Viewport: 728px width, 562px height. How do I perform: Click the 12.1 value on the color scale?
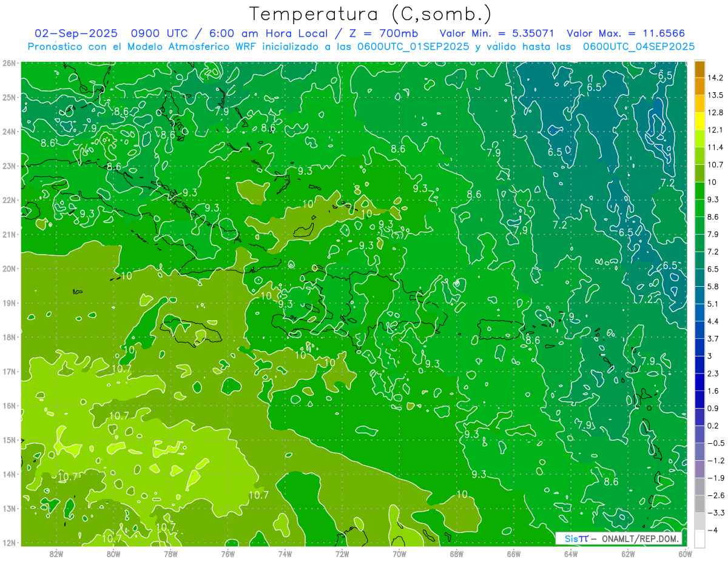pyautogui.click(x=715, y=130)
